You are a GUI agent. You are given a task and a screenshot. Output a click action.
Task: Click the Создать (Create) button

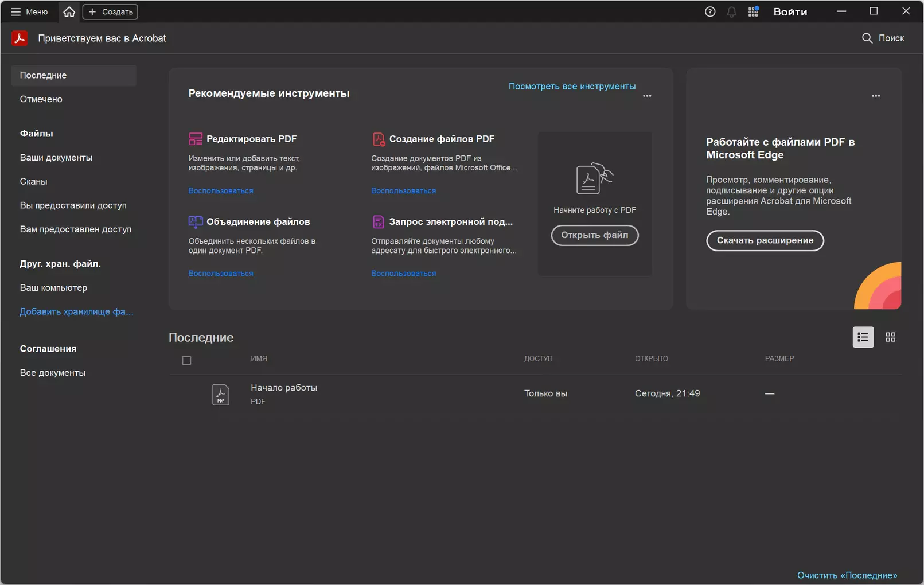click(110, 12)
